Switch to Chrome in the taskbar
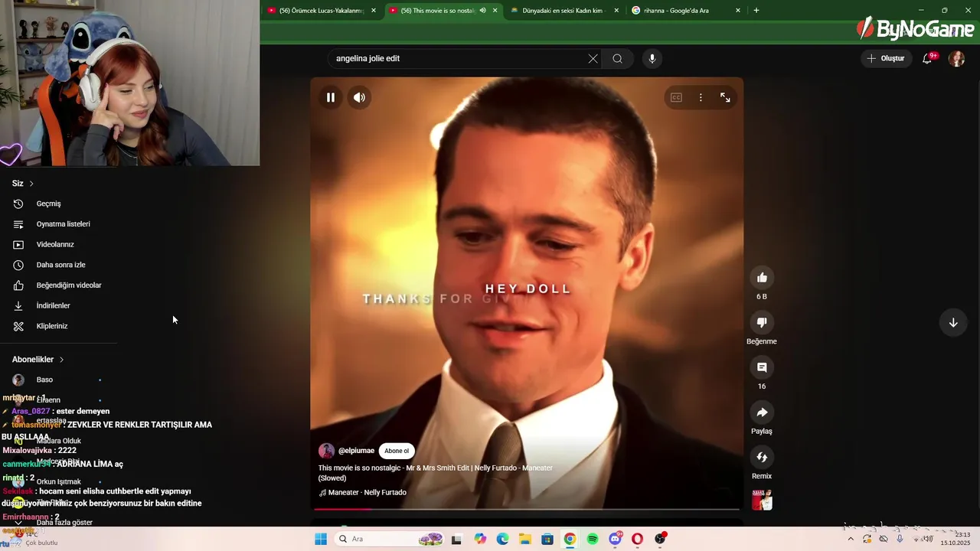 570,539
